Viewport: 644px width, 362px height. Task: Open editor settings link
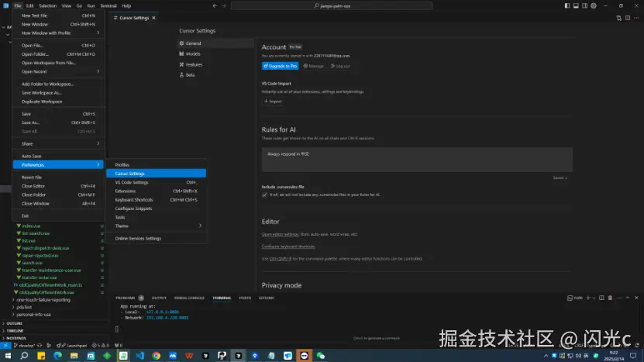280,234
